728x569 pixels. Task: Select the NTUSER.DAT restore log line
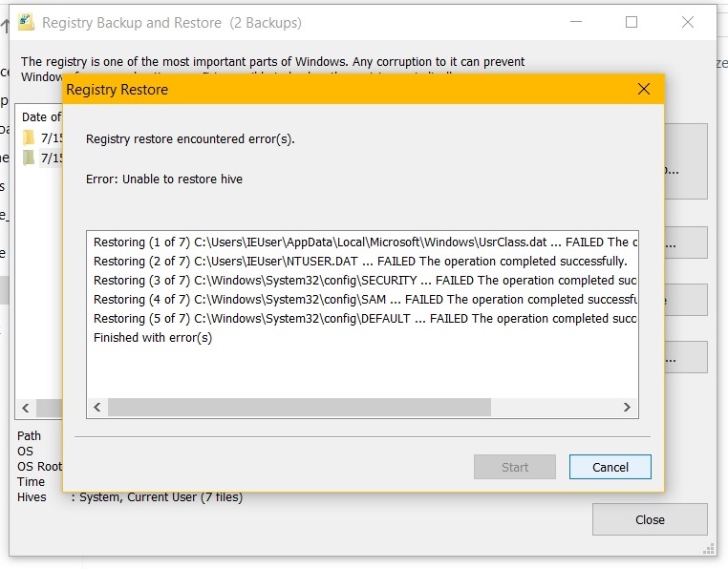click(359, 262)
